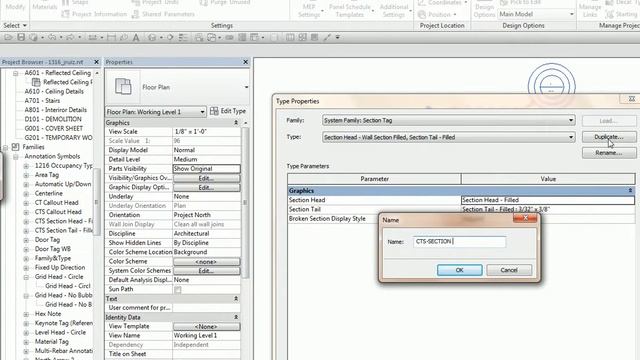This screenshot has height=360, width=640.
Task: Click the Open icon in quick access toolbar
Action: point(8,37)
